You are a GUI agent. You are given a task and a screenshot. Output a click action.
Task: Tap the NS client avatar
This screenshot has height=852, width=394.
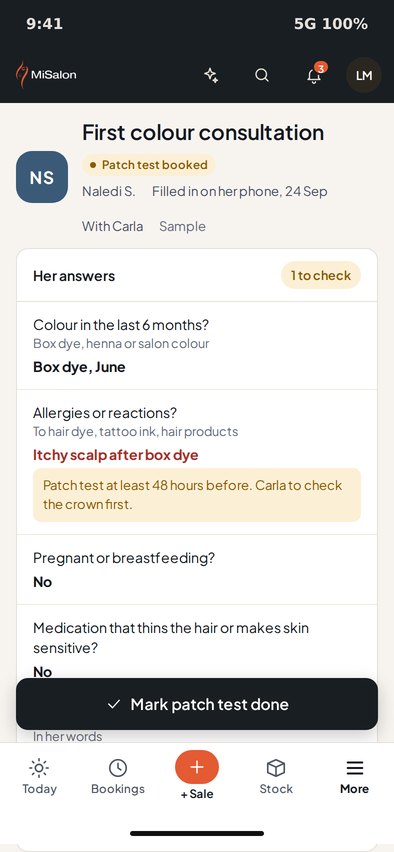point(42,177)
